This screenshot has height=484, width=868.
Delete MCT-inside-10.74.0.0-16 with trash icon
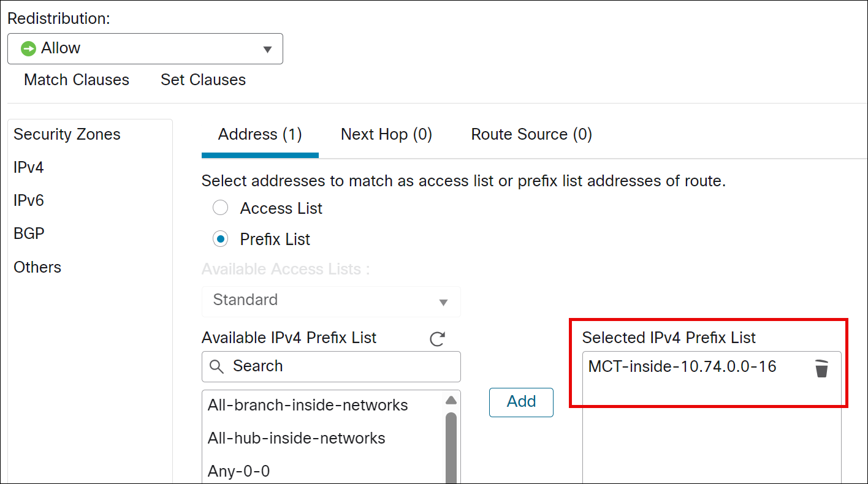pyautogui.click(x=822, y=368)
